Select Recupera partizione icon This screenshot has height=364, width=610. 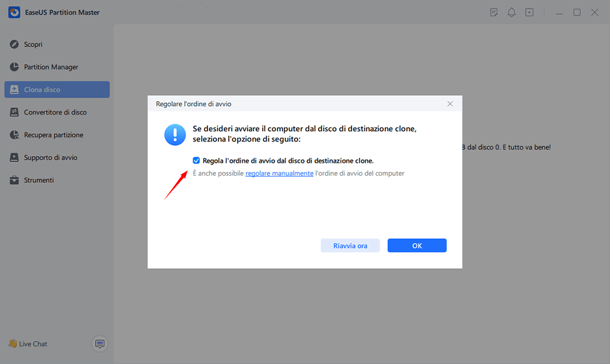[14, 135]
